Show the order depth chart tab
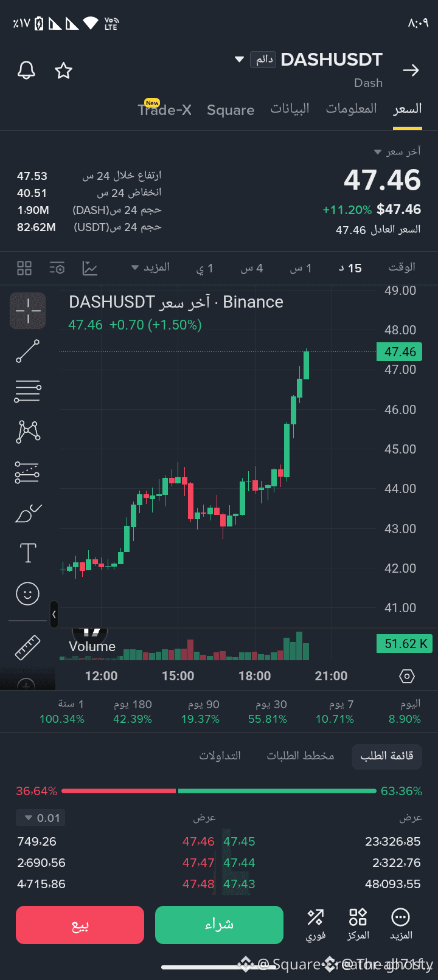This screenshot has width=438, height=980. click(301, 756)
